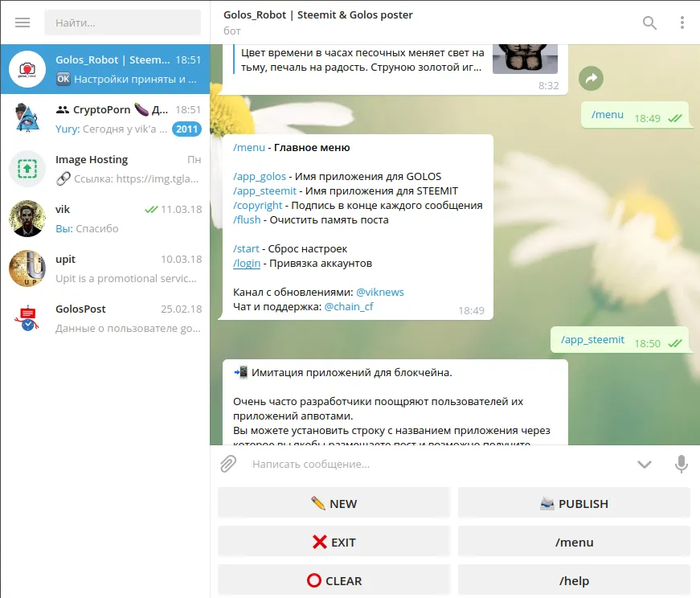Click the microphone voice message icon

tap(681, 464)
